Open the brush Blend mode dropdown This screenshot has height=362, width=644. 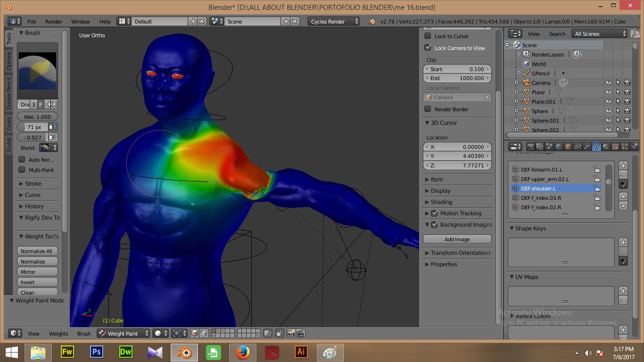[49, 148]
